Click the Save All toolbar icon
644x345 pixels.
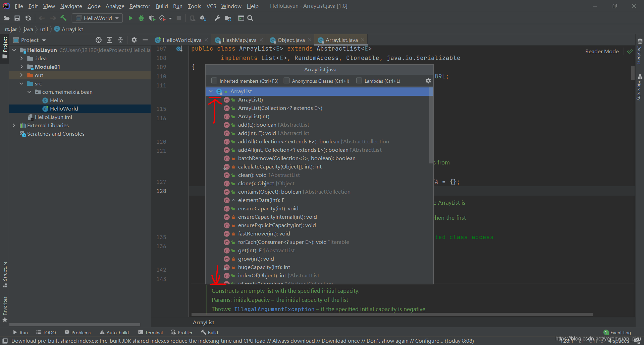pyautogui.click(x=17, y=18)
